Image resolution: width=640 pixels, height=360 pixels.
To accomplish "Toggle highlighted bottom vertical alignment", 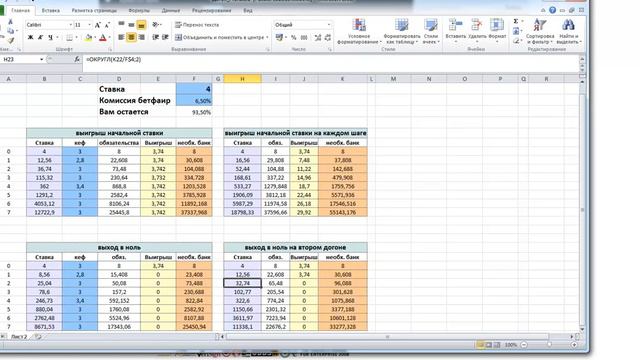I will (x=141, y=25).
